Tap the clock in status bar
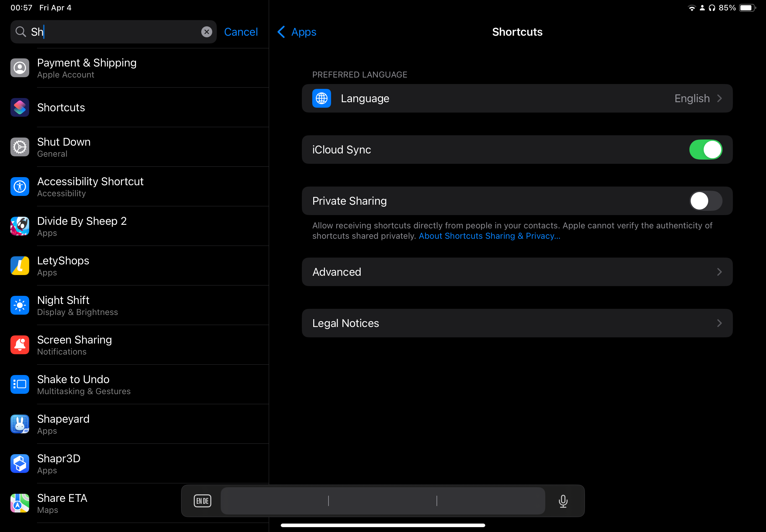The width and height of the screenshot is (766, 532). pos(21,8)
